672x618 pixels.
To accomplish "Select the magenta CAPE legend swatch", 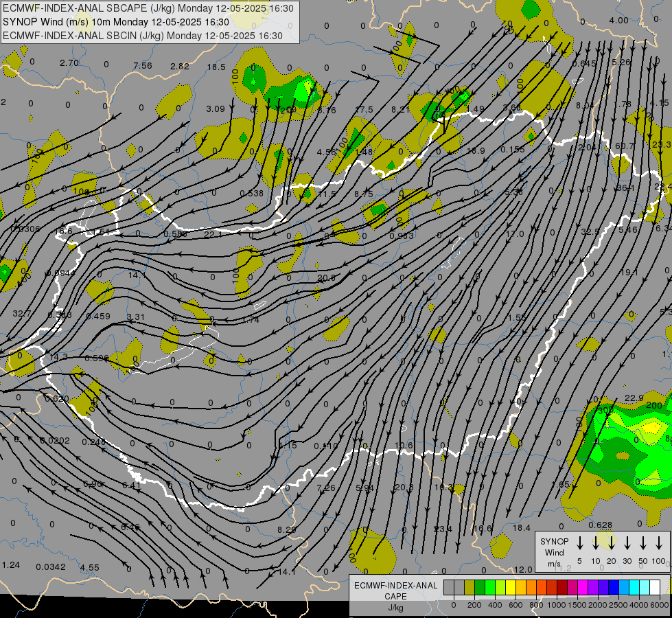I will coord(583,587).
